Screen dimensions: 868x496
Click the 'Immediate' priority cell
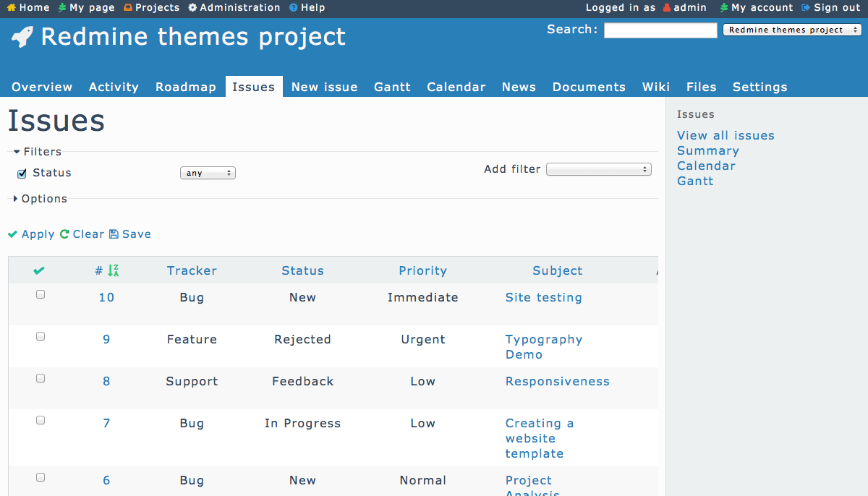pyautogui.click(x=423, y=297)
